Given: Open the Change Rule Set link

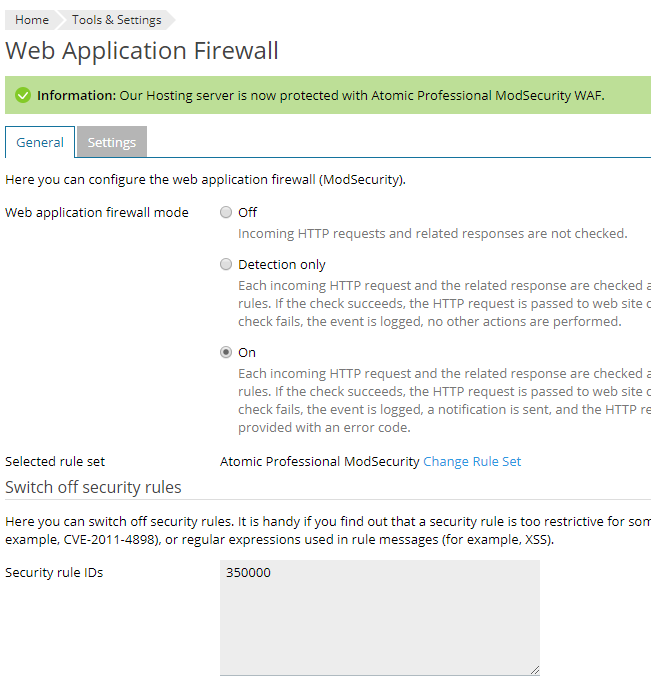Looking at the screenshot, I should click(x=472, y=461).
